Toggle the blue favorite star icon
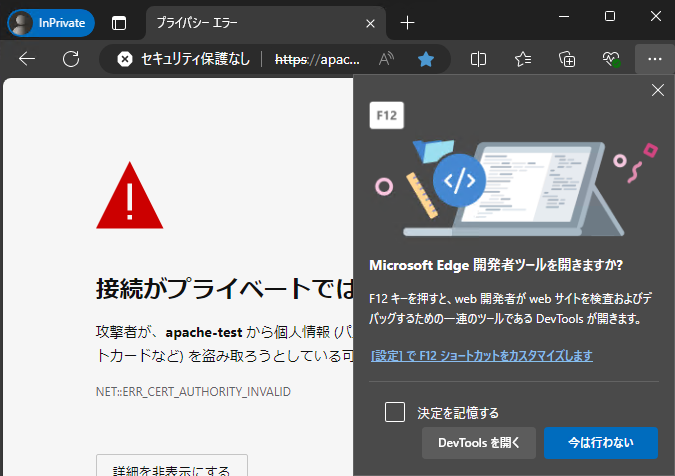 [426, 59]
